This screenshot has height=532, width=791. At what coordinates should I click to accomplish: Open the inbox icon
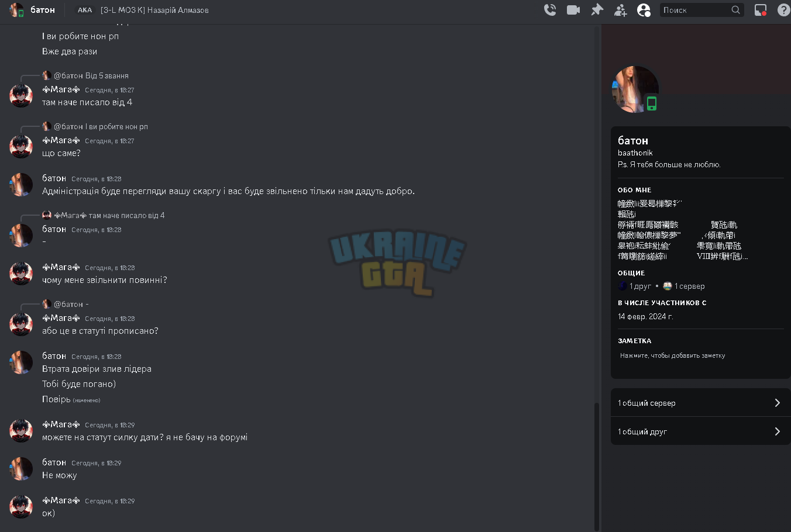pos(761,10)
